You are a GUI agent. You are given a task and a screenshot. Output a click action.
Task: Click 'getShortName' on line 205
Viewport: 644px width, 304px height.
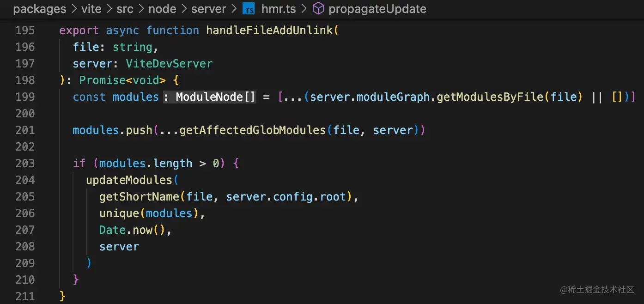(x=139, y=197)
